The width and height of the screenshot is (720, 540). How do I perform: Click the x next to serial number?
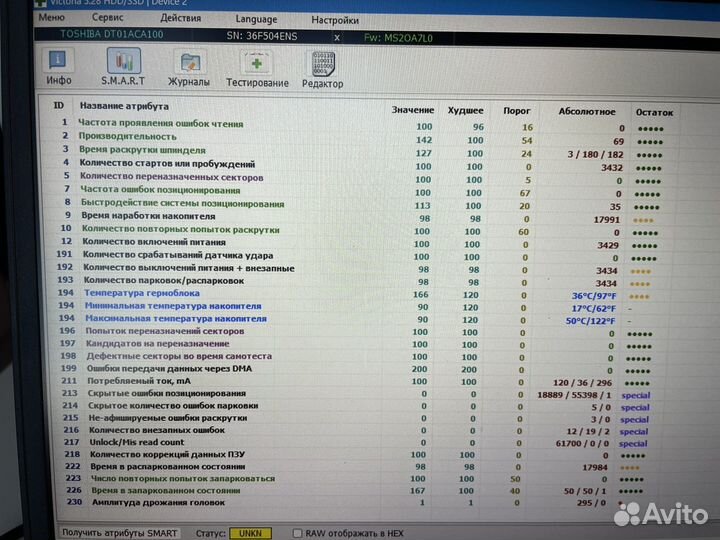(336, 37)
